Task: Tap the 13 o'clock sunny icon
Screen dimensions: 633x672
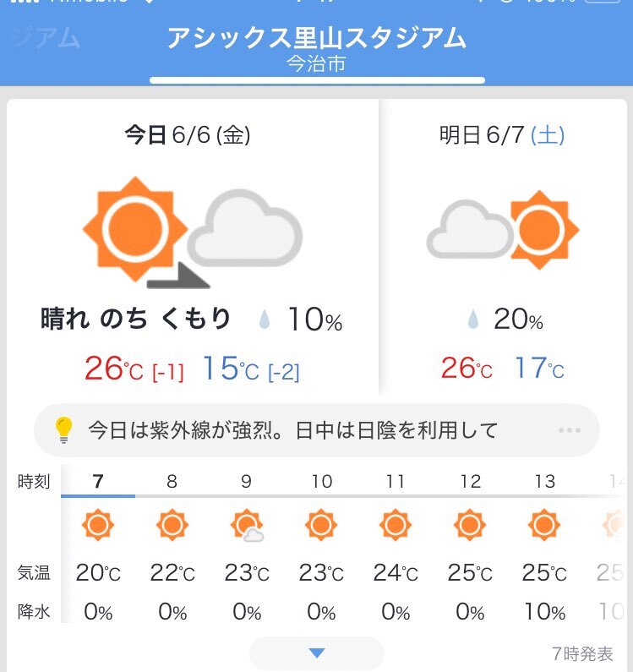Action: point(544,525)
